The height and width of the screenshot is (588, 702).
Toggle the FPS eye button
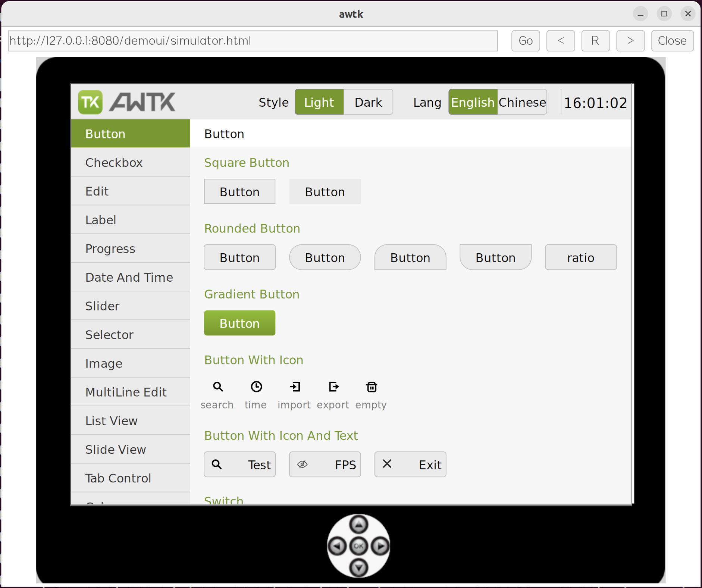325,465
